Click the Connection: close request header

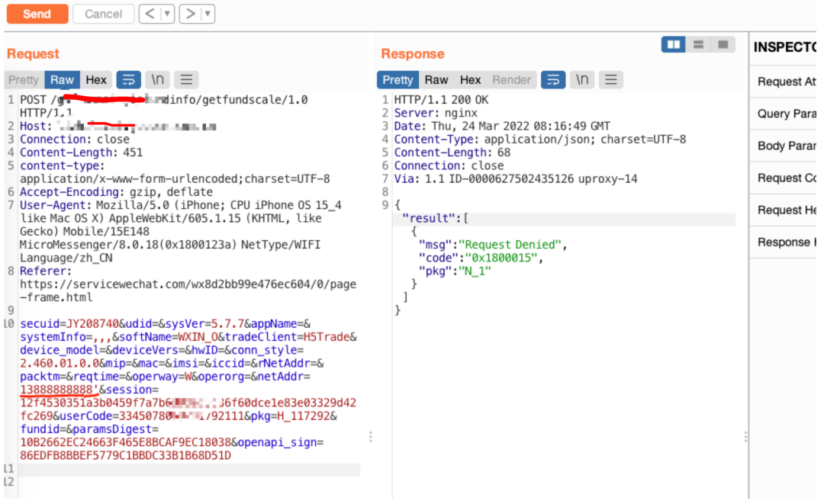[x=75, y=139]
